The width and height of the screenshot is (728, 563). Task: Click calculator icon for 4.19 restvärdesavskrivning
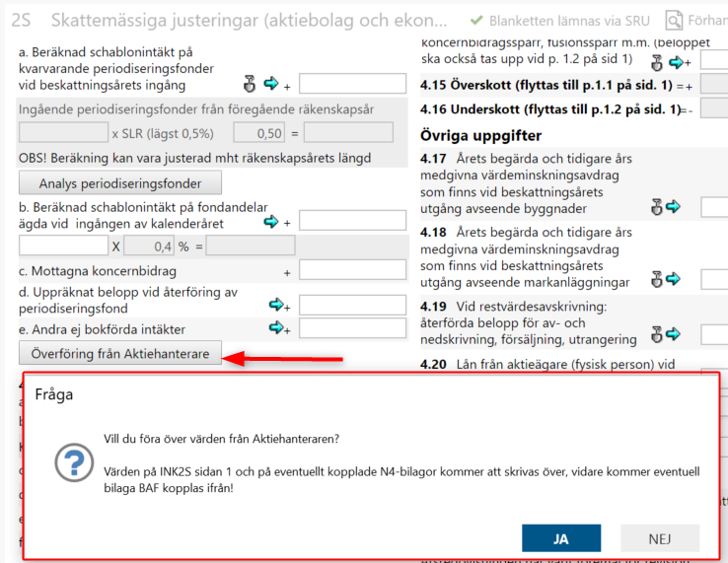[657, 334]
